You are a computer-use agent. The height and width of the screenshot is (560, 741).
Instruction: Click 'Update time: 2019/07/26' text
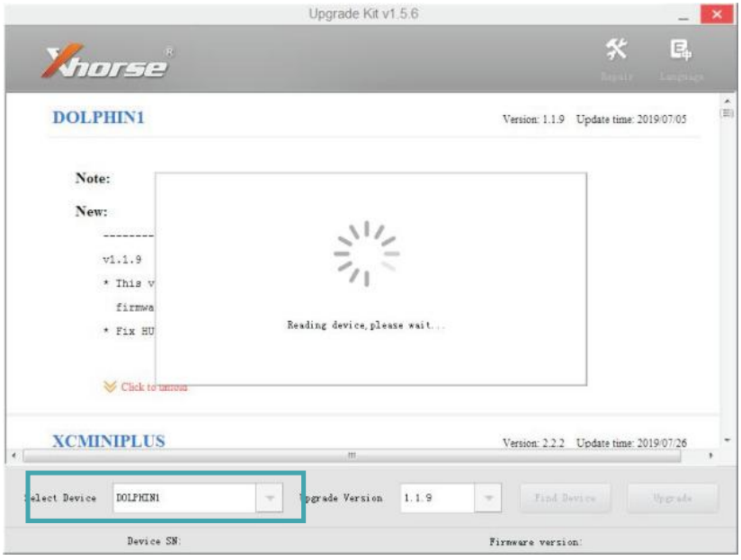click(x=631, y=443)
